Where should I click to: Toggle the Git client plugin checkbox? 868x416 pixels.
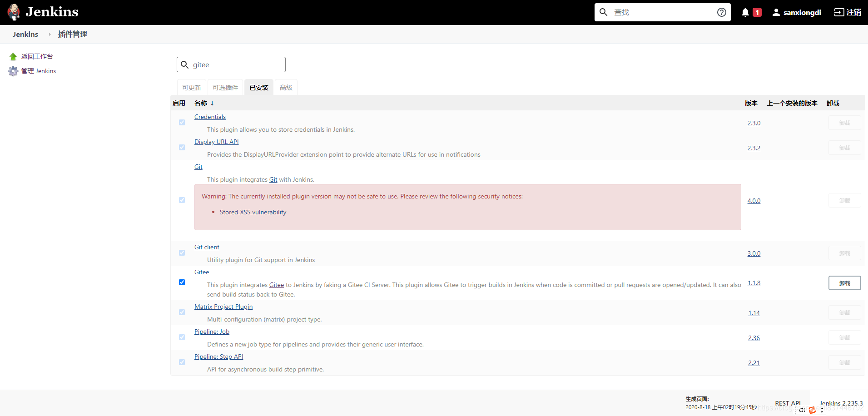tap(182, 253)
